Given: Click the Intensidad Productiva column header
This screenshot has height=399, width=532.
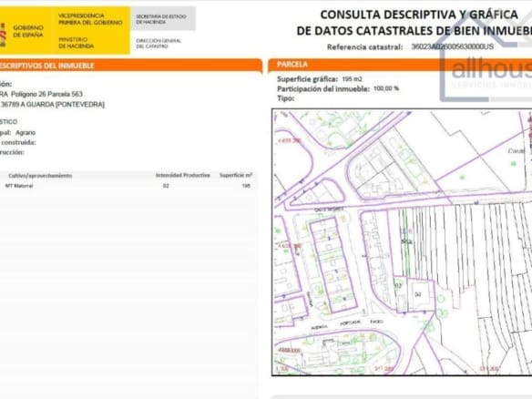Looking at the screenshot, I should pos(182,175).
